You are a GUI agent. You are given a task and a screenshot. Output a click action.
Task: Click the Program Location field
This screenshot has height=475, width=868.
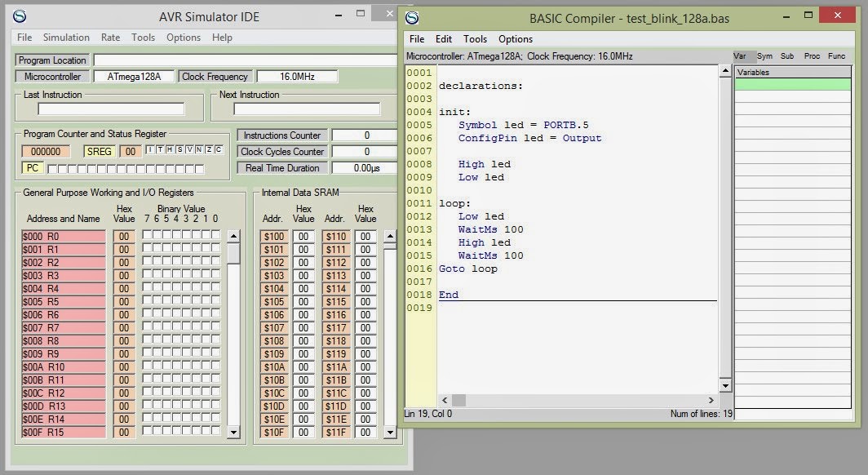coord(246,60)
